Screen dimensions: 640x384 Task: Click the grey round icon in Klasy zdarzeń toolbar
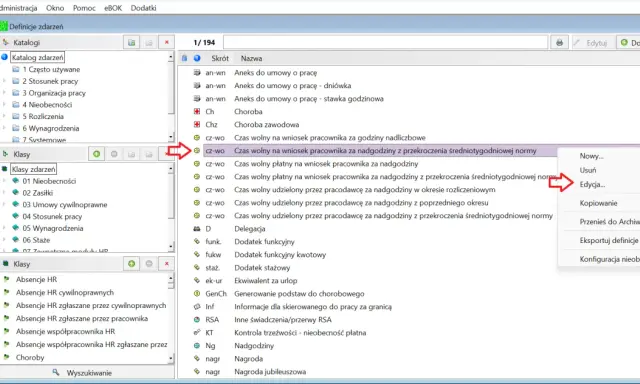(114, 154)
